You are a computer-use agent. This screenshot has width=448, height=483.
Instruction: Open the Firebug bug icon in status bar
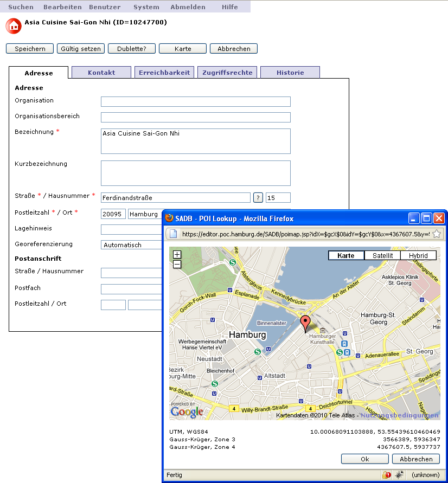pyautogui.click(x=400, y=475)
